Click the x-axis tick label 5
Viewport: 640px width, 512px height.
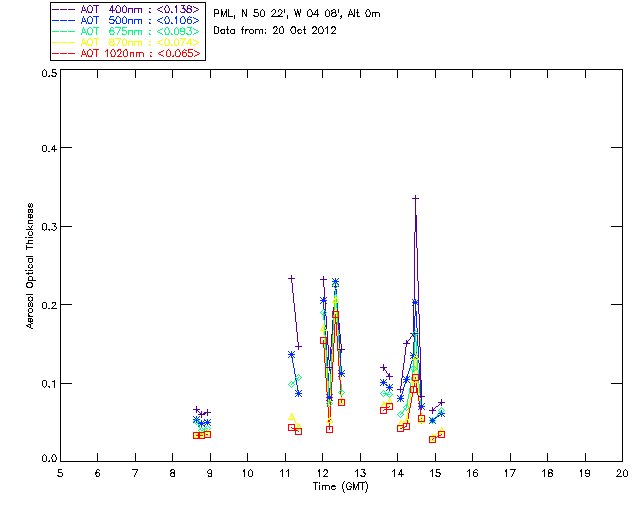(x=60, y=473)
